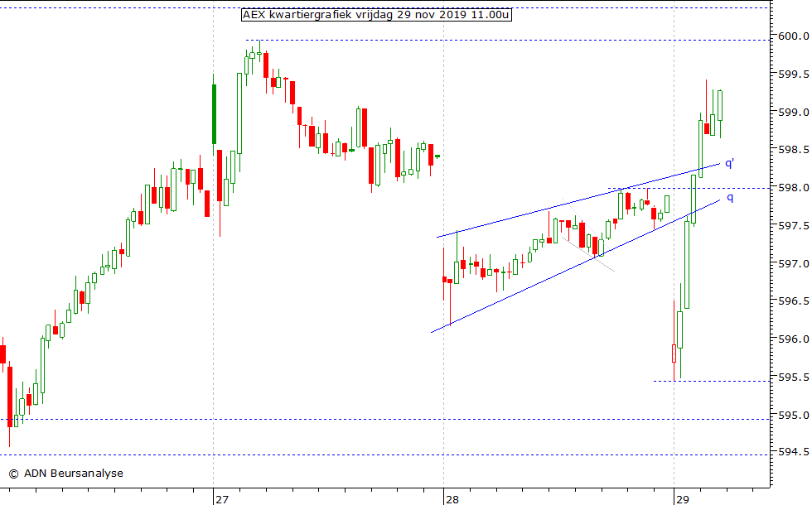Select the last green candle on the far right
The image size is (812, 505).
click(x=720, y=106)
